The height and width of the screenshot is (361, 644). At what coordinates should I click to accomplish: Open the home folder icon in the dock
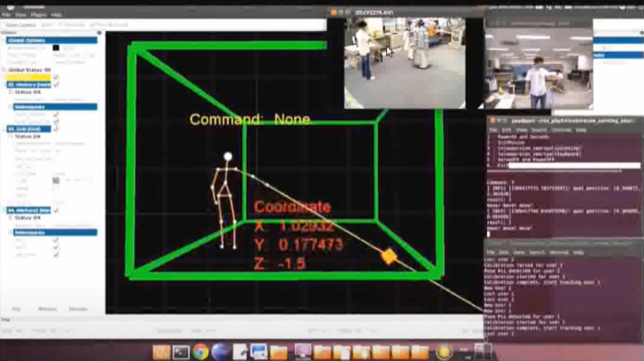[x=161, y=352]
